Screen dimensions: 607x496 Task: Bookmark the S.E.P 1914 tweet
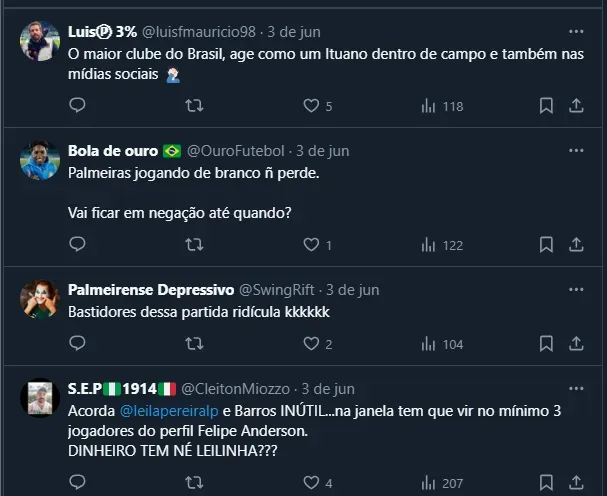pyautogui.click(x=546, y=483)
